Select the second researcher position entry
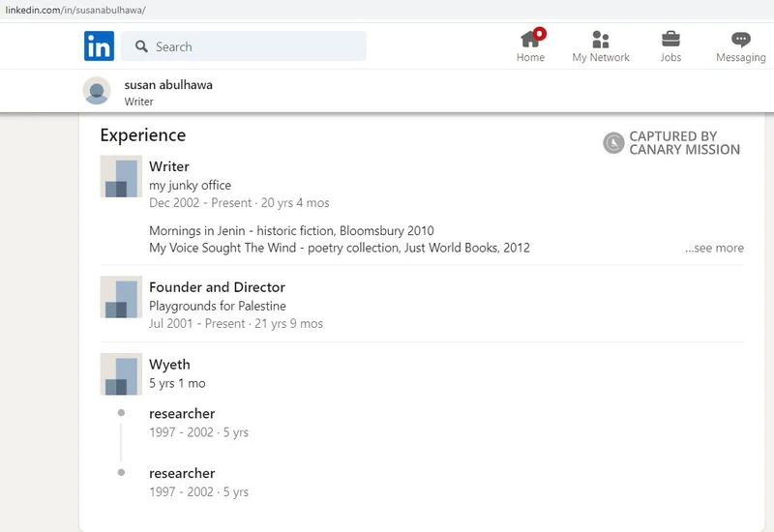 coord(182,473)
